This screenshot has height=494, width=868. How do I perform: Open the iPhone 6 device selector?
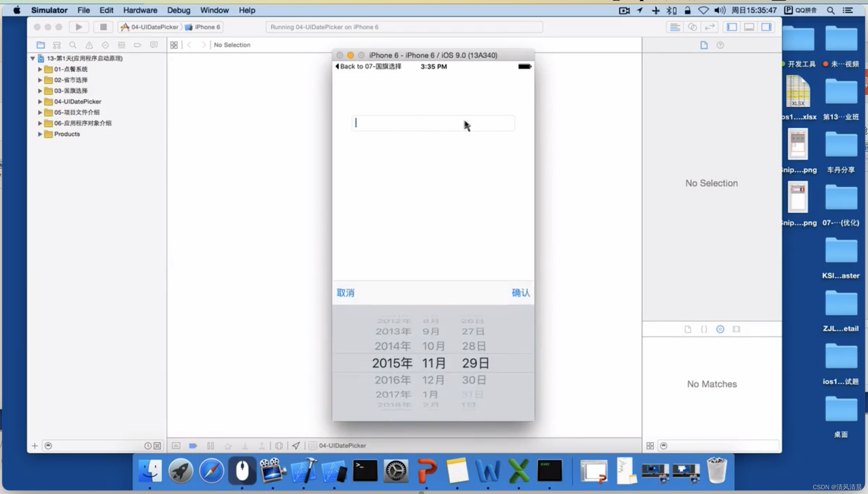coord(203,27)
